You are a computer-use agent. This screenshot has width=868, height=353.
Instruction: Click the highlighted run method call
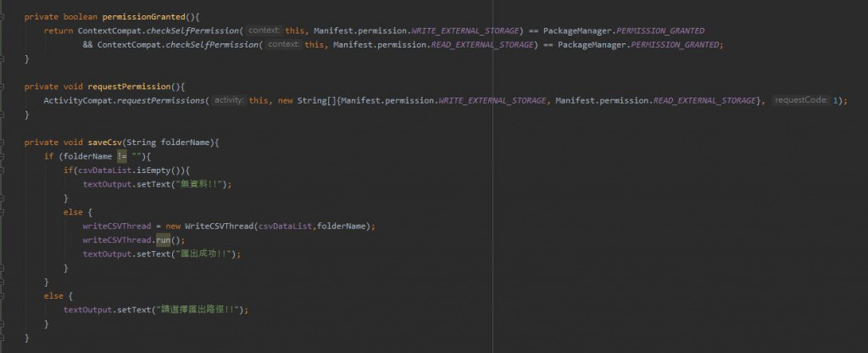click(163, 240)
